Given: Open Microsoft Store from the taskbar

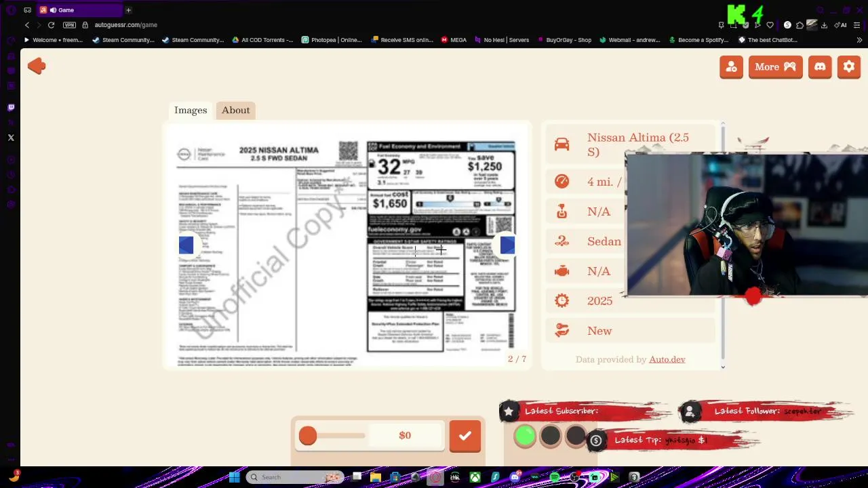Looking at the screenshot, I should [395, 477].
